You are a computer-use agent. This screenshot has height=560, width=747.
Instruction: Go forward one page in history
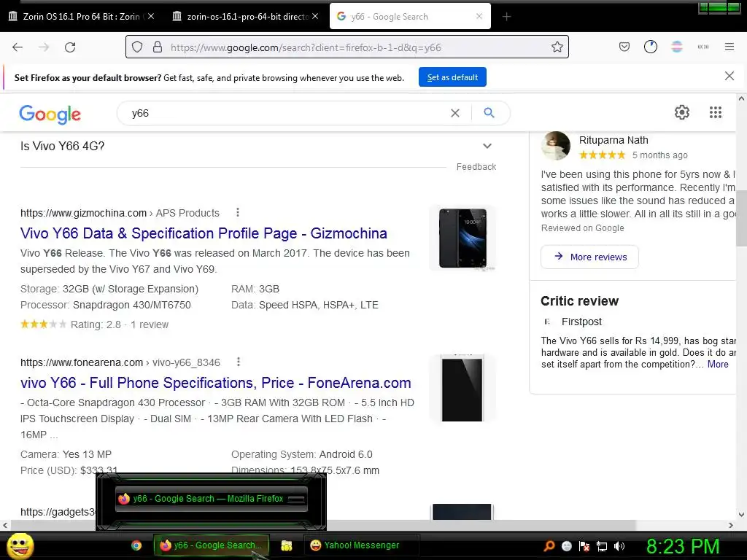click(44, 47)
